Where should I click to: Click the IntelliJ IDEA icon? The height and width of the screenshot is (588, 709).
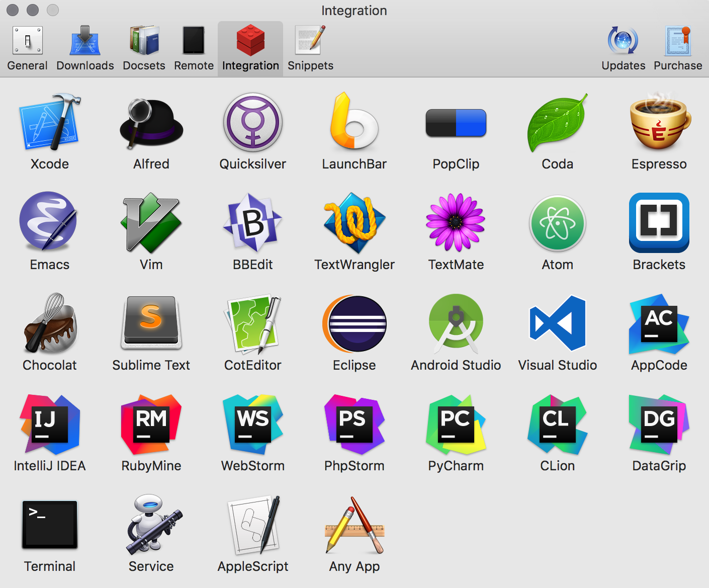(x=49, y=424)
